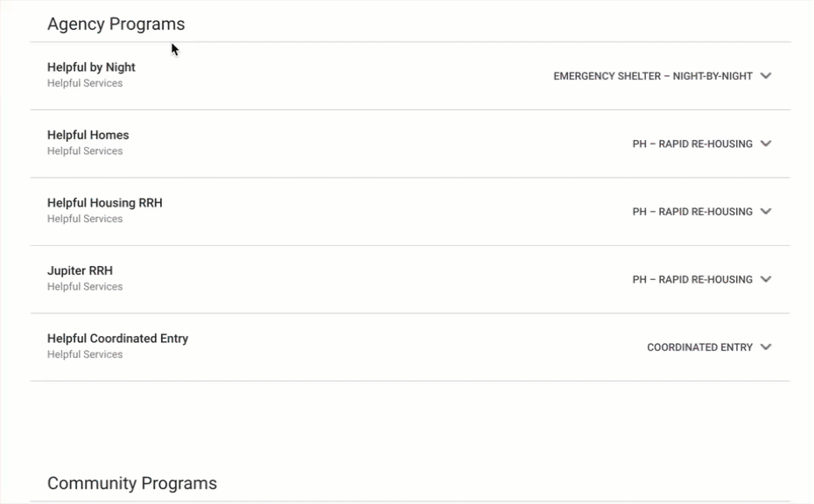Click Helpful Services under Jupiter RRH
Viewport: 814px width, 504px height.
point(85,287)
